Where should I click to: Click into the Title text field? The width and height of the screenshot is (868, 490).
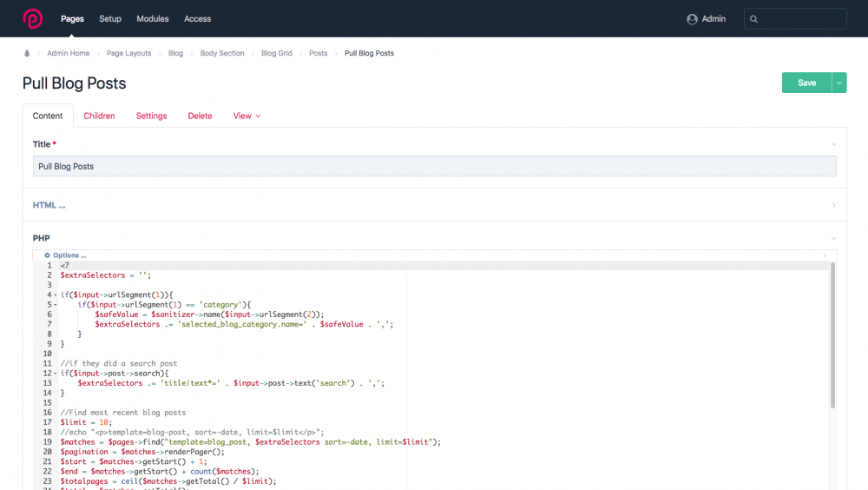[x=434, y=166]
